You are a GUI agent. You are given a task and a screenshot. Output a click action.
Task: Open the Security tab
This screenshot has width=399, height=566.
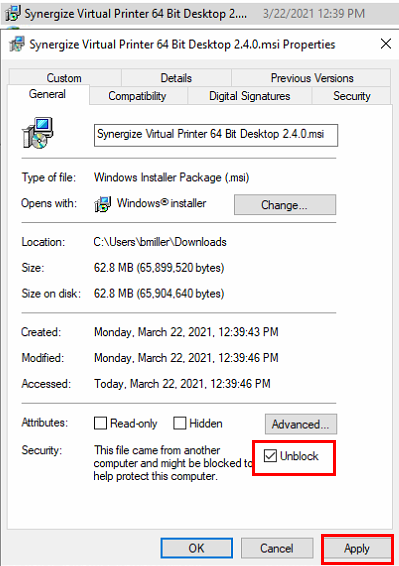352,96
